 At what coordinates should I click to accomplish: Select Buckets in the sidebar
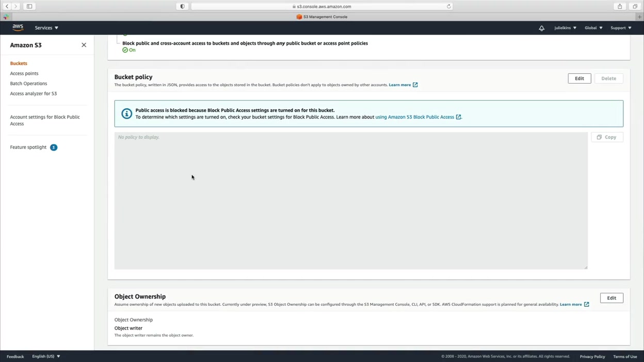coord(19,63)
